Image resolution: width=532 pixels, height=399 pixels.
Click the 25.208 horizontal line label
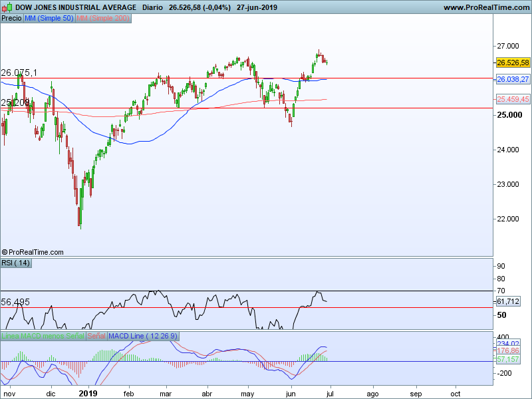[15, 102]
